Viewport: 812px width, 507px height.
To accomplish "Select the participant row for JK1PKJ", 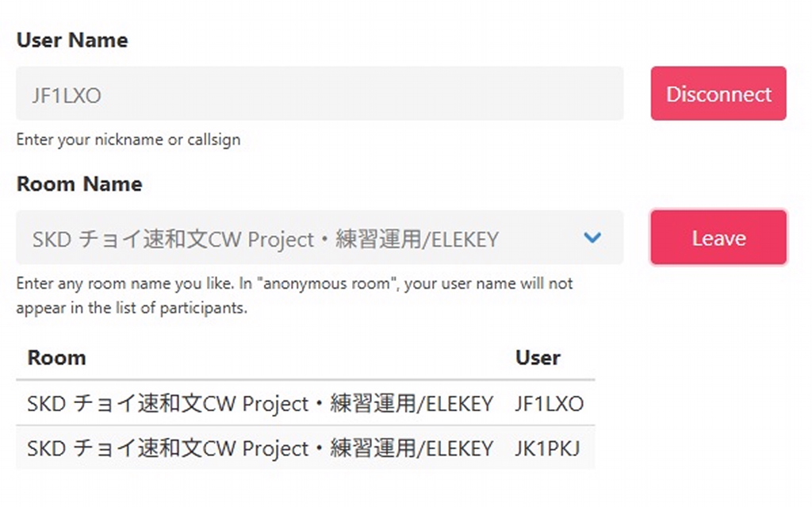I will tap(305, 448).
